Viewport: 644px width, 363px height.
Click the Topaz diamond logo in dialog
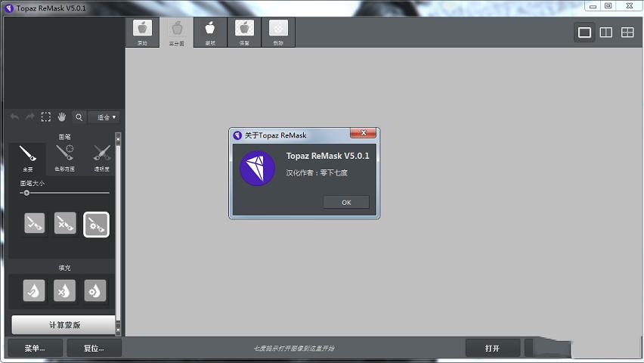tap(257, 168)
